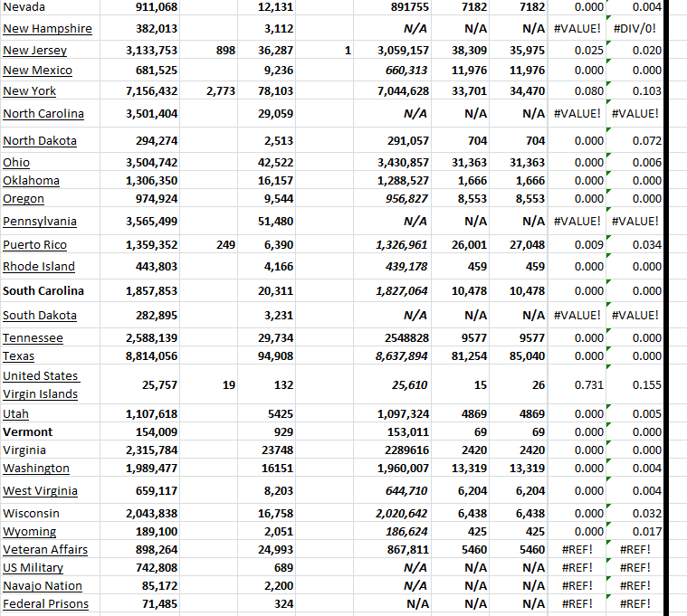Click the New Jersey state link

(x=34, y=51)
